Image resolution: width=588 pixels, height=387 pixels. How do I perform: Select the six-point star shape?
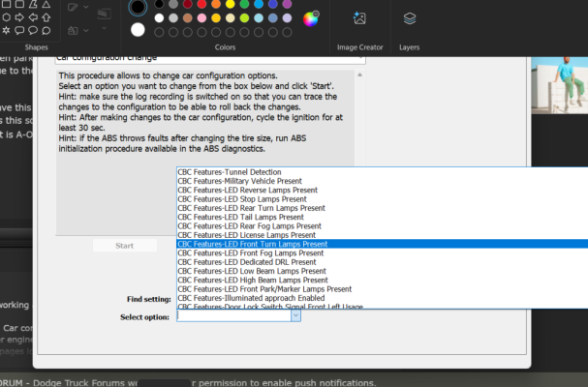coord(6,30)
